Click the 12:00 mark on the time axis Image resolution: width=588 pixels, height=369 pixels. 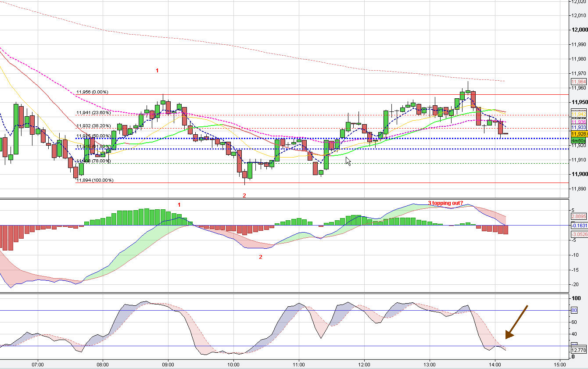(x=364, y=364)
